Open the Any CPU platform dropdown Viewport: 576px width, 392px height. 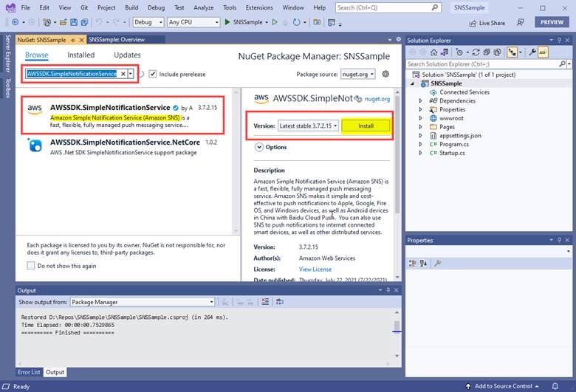pyautogui.click(x=193, y=22)
